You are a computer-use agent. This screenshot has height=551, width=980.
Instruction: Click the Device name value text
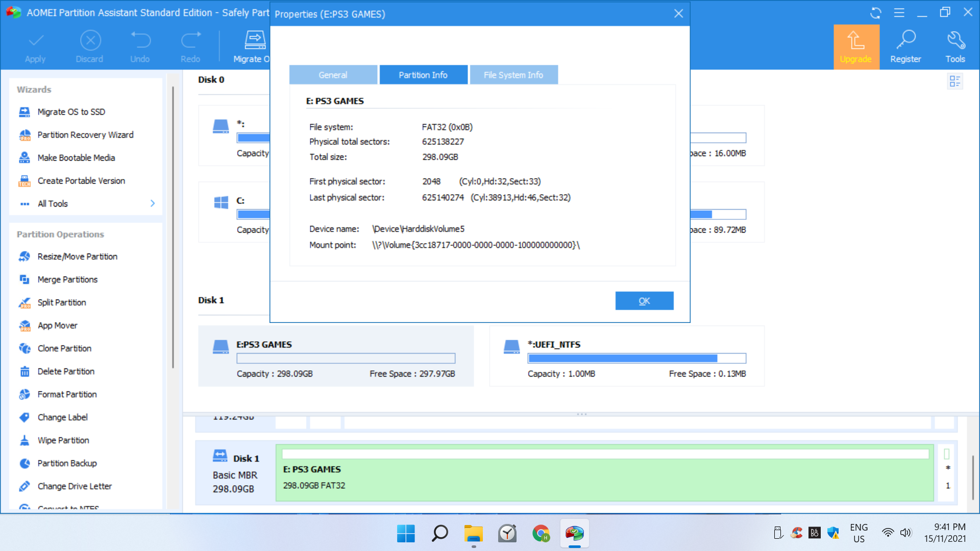419,229
